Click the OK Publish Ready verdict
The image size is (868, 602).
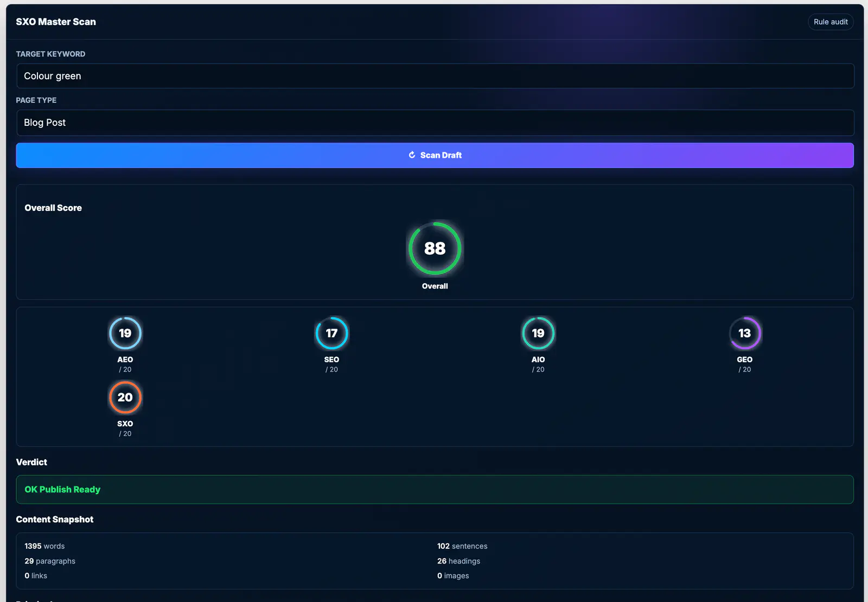click(435, 489)
